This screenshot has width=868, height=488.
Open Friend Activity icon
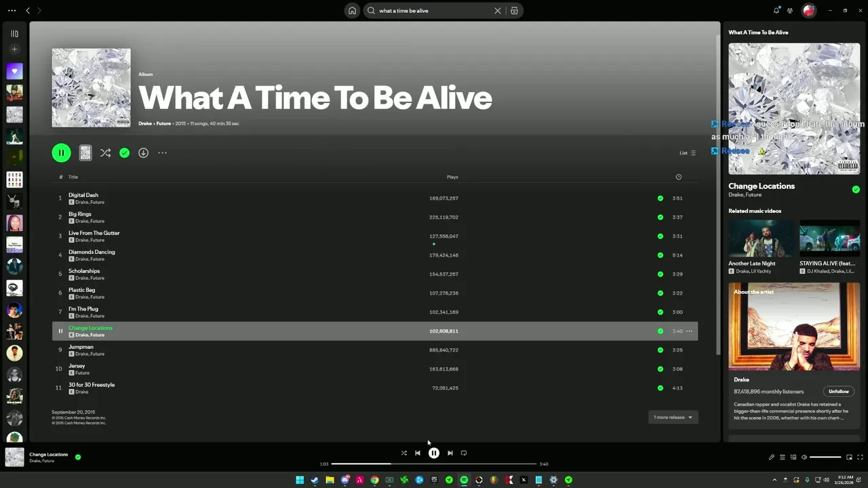[x=790, y=10]
